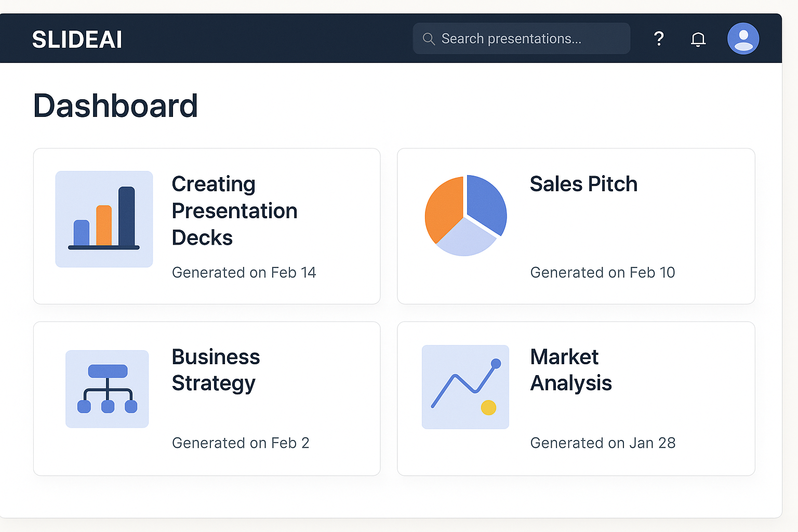Click the Generated on Jan 28 text
This screenshot has height=532, width=798.
(x=603, y=443)
